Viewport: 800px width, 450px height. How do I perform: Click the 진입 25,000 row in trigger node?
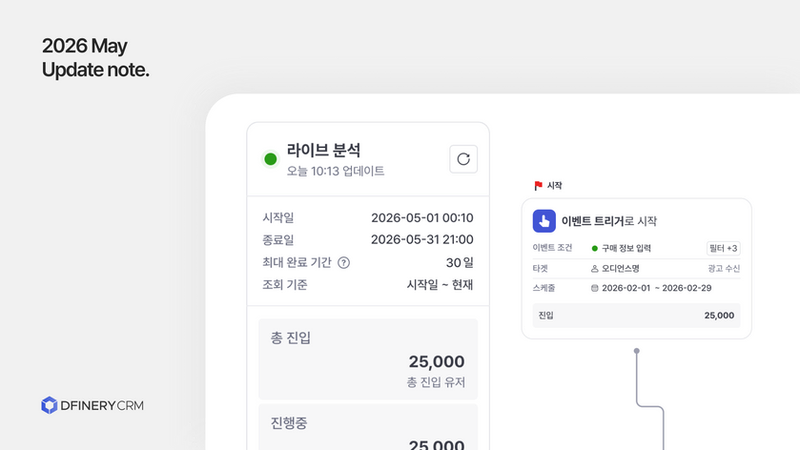click(x=636, y=315)
